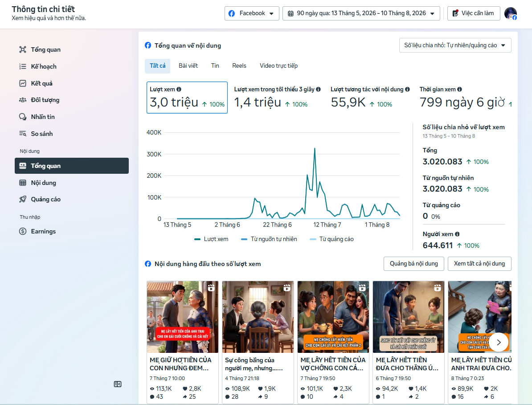Open So sánh in the sidebar
The image size is (532, 405).
(72, 134)
